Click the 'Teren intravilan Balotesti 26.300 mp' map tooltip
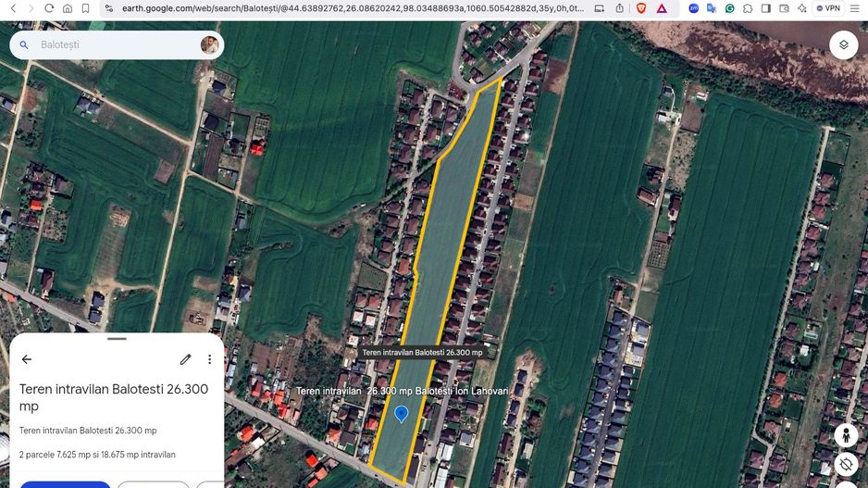 point(422,352)
